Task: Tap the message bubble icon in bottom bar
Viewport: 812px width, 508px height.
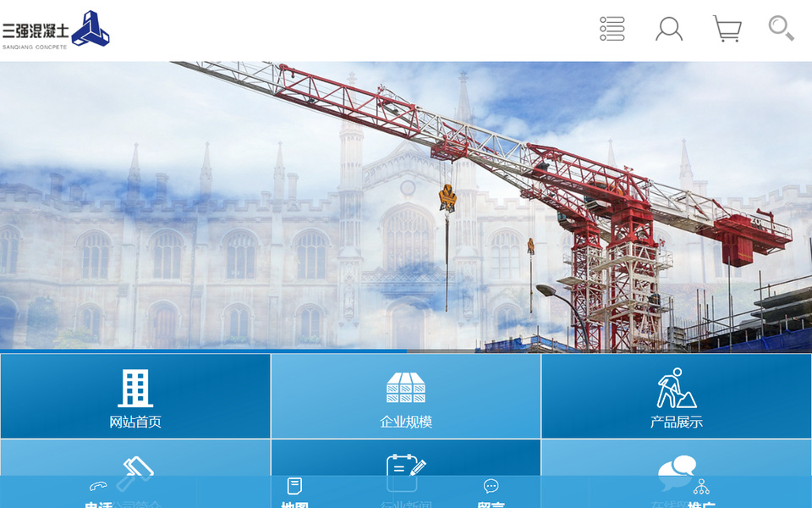Action: click(x=491, y=486)
